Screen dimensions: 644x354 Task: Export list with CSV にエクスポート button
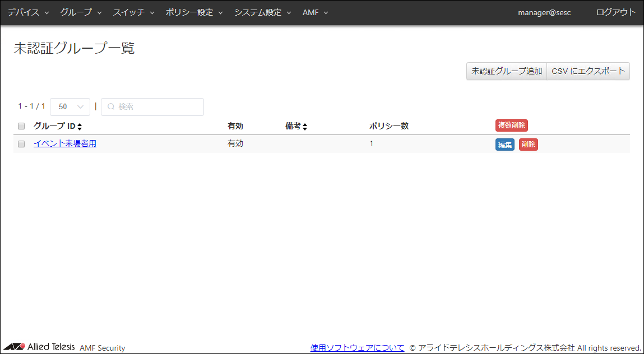pos(588,71)
